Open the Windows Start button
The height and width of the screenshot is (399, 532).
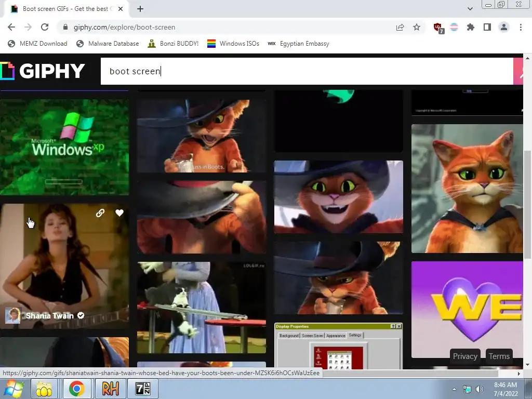pyautogui.click(x=14, y=389)
